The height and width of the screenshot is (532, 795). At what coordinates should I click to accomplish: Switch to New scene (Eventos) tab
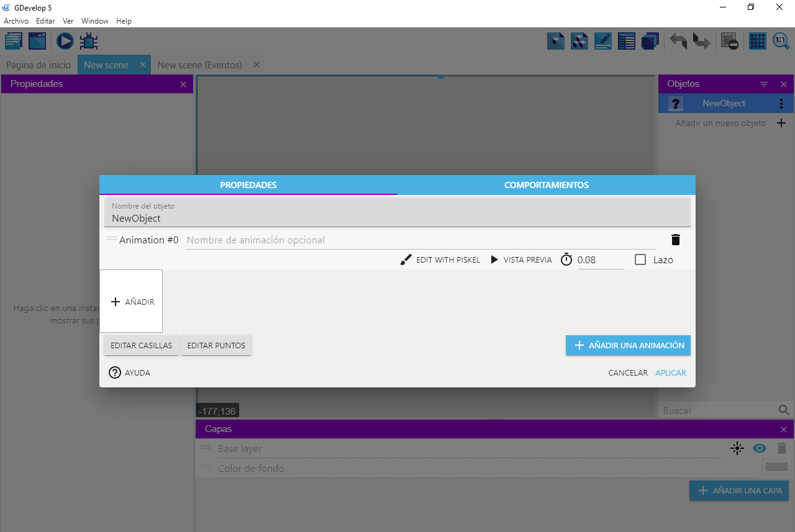[199, 65]
